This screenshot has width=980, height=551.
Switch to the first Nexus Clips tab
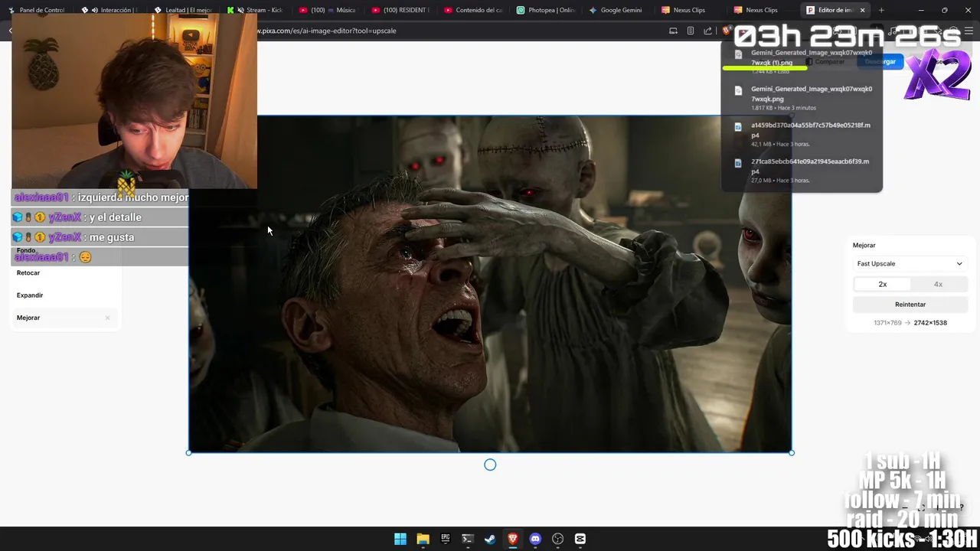click(691, 10)
